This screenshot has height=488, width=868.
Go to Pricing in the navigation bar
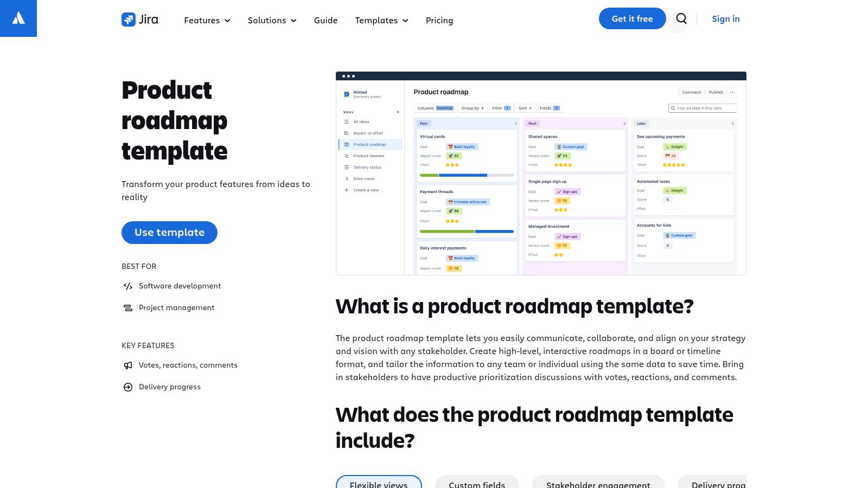(439, 20)
